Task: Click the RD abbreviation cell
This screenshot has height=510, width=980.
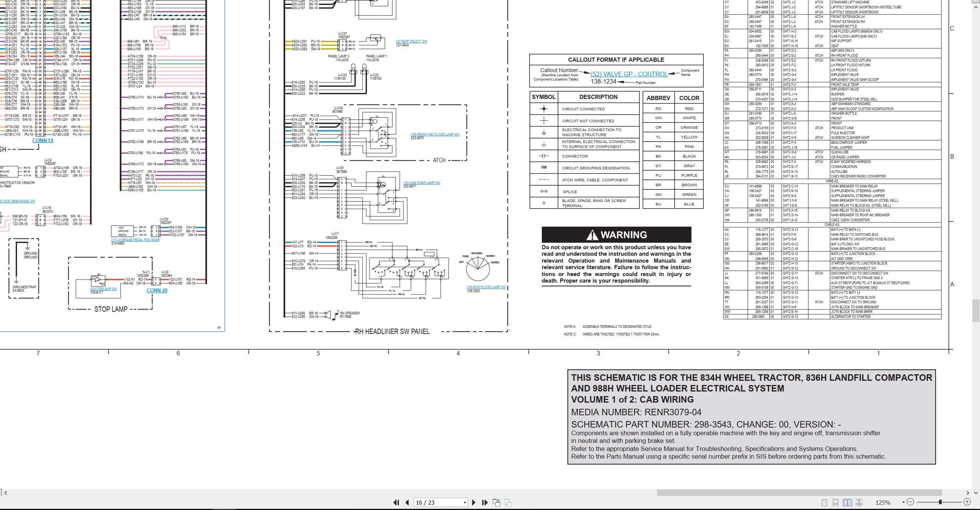Action: click(x=658, y=109)
